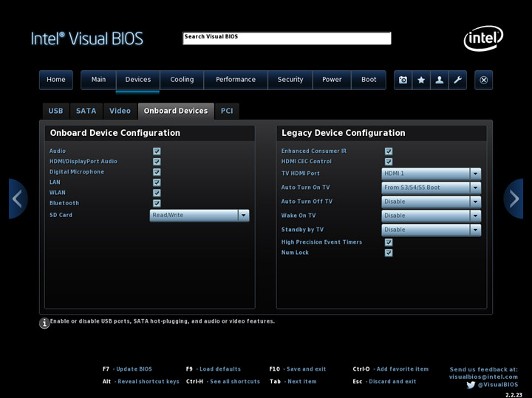Screen dimensions: 532x398
Task: Open the Cooling section
Action: [182, 80]
